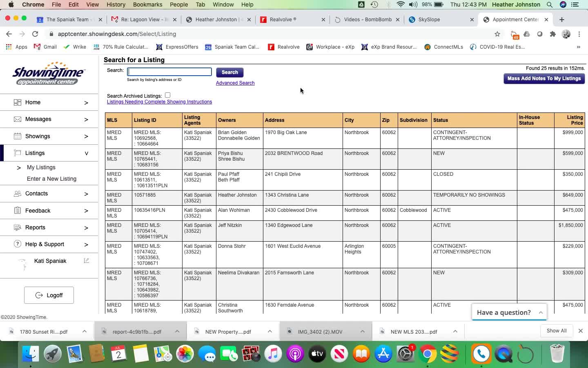
Task: Reload the page in Chrome
Action: 35,34
